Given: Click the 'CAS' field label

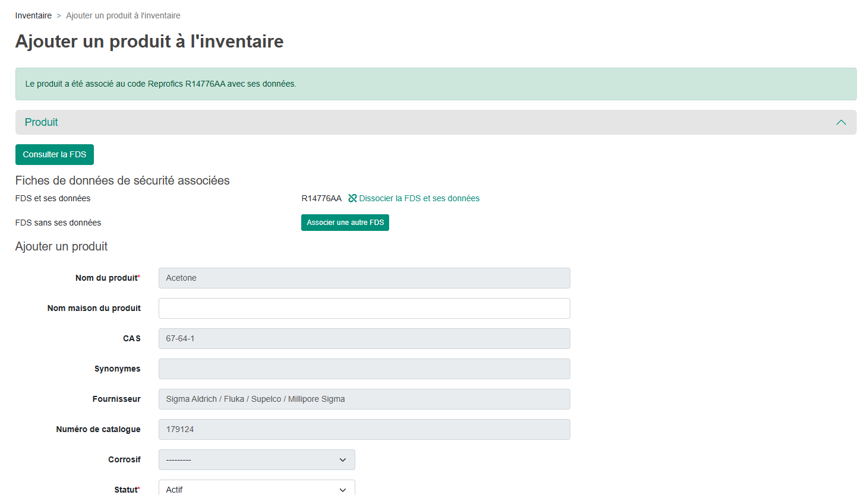Looking at the screenshot, I should point(132,338).
